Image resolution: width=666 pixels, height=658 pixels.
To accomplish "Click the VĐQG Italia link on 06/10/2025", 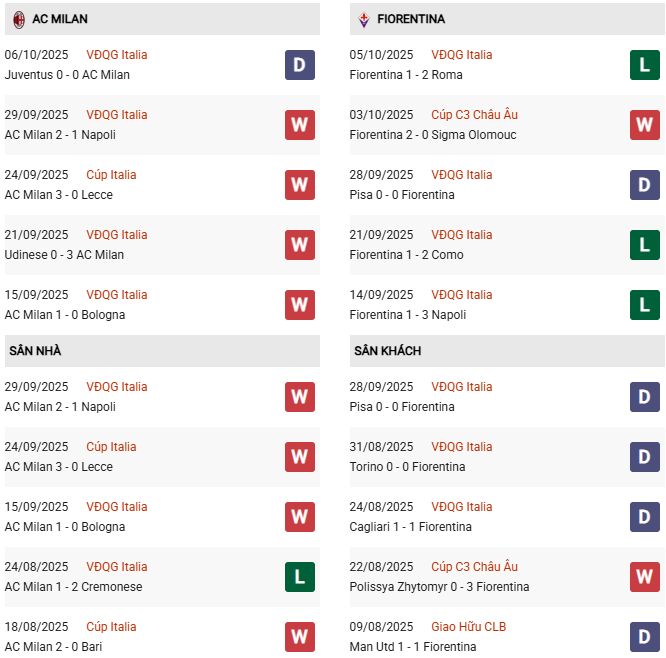I will point(116,55).
